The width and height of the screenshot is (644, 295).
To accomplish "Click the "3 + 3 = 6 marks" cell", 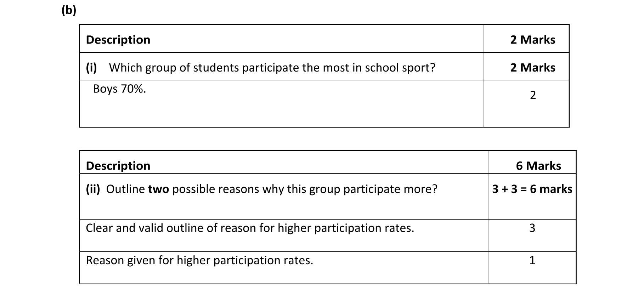I will tap(532, 189).
